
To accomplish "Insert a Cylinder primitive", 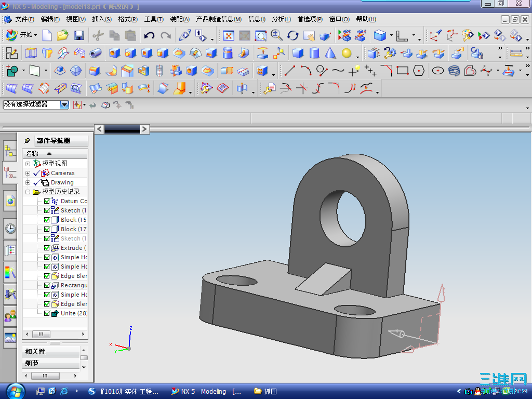I will pyautogui.click(x=314, y=54).
